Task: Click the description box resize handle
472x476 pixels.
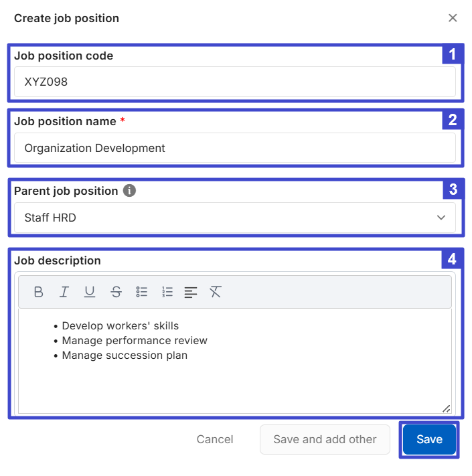Action: click(446, 408)
